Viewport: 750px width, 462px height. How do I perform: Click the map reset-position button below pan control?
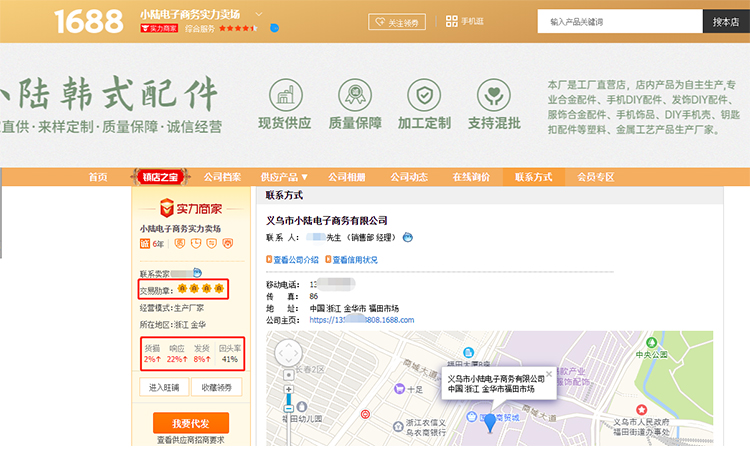288,374
